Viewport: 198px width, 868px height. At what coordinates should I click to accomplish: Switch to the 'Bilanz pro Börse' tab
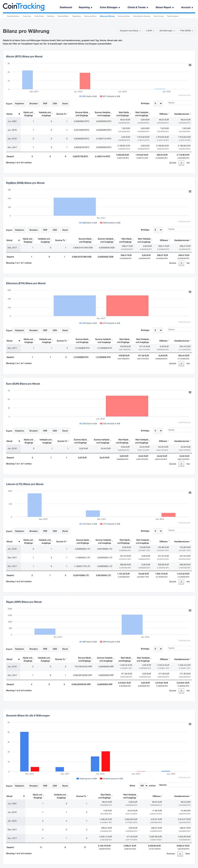90,16
